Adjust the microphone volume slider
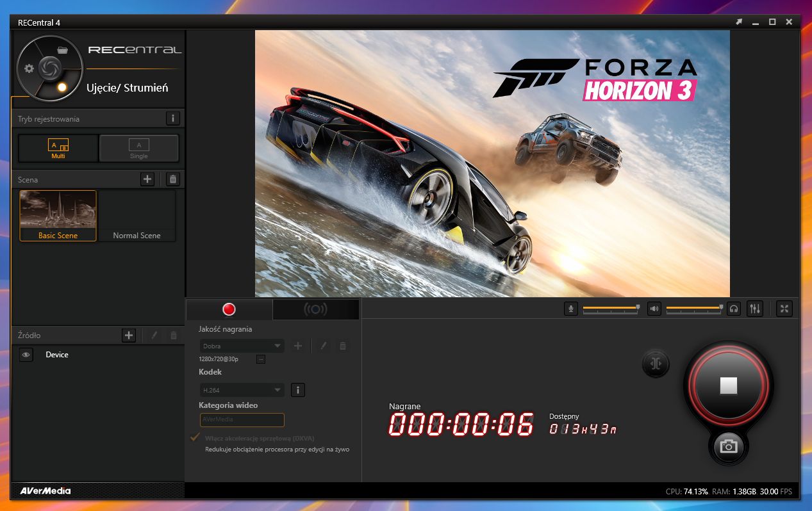This screenshot has width=812, height=511. [611, 309]
